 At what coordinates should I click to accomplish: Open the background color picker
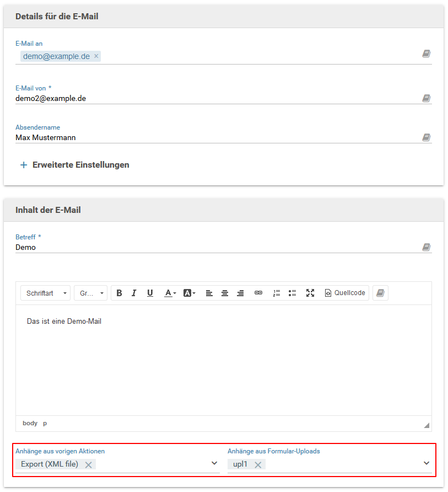click(189, 293)
